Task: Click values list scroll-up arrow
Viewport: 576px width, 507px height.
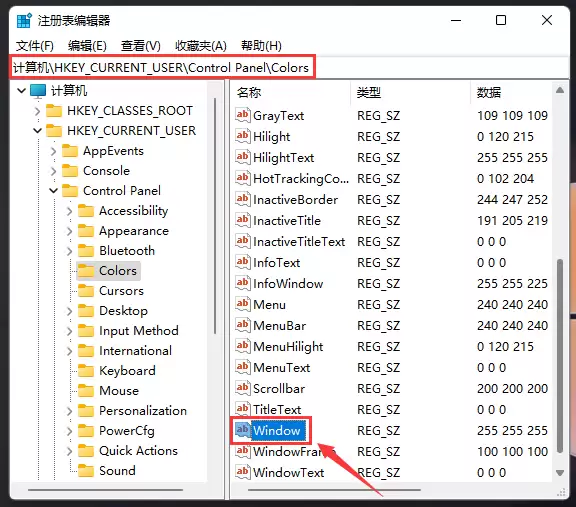Action: click(x=560, y=90)
